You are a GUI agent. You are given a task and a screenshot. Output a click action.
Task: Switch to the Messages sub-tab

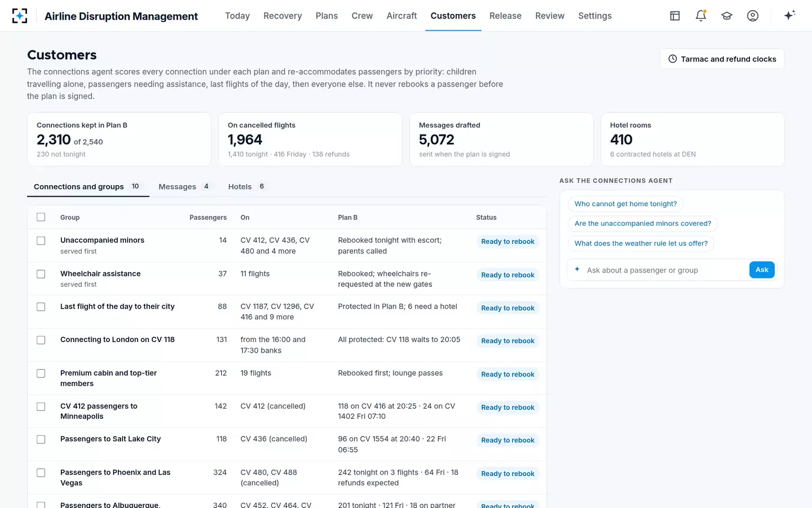coord(184,187)
